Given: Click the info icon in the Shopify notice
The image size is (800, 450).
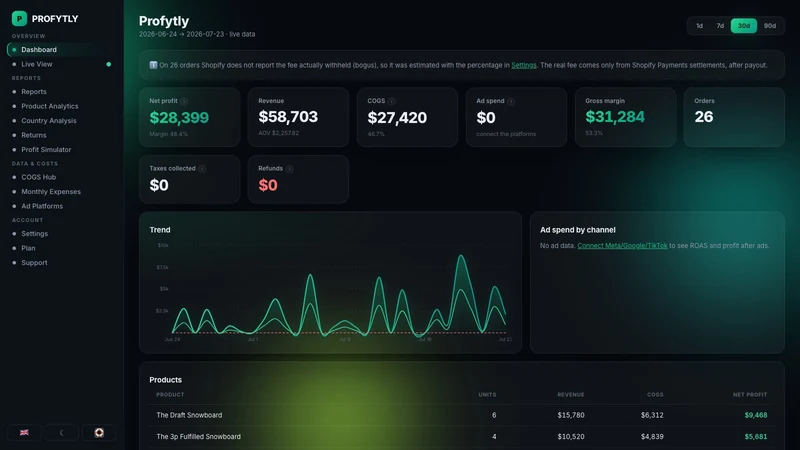Looking at the screenshot, I should tap(153, 65).
